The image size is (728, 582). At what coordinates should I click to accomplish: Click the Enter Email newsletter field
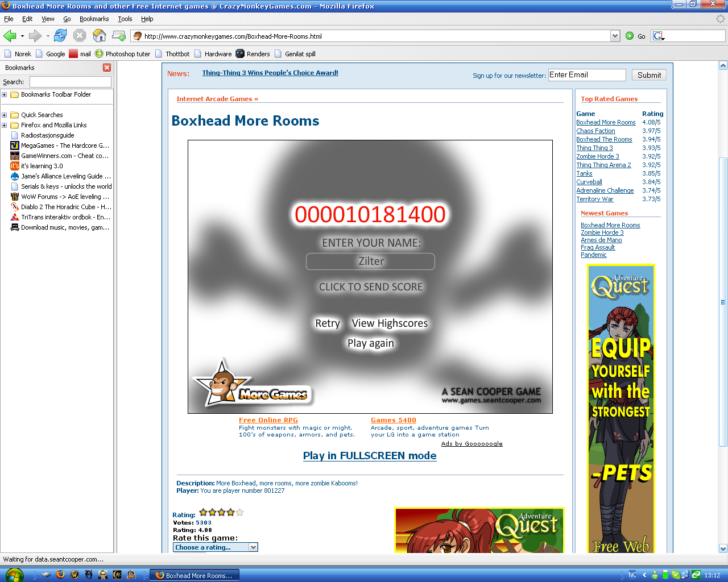tap(587, 75)
